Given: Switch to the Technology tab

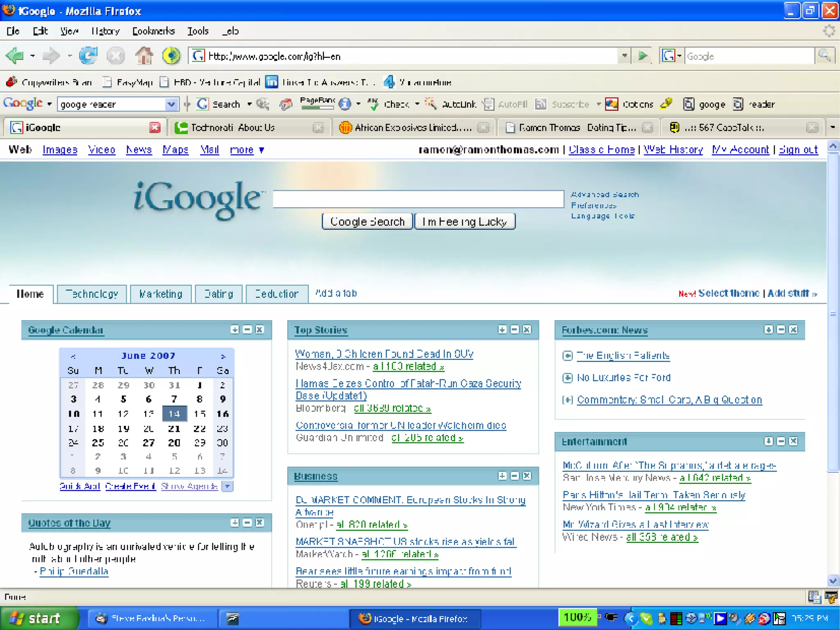Looking at the screenshot, I should 92,294.
